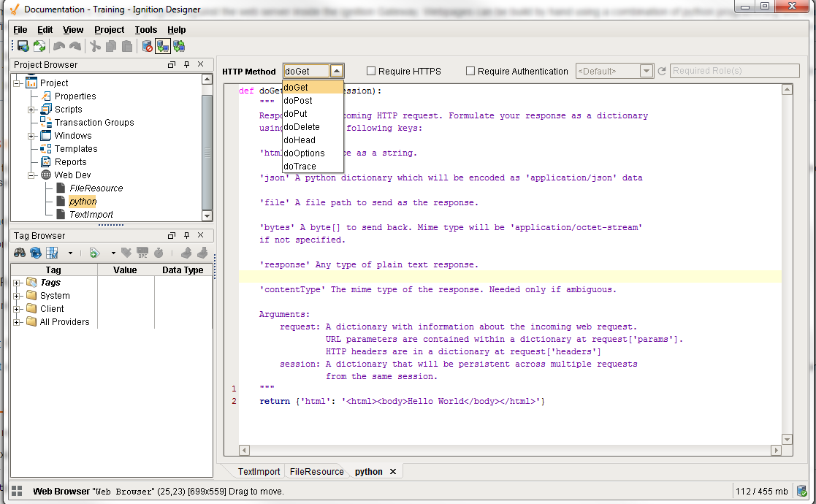This screenshot has height=504, width=816.
Task: Close the python editor tab
Action: coord(393,471)
